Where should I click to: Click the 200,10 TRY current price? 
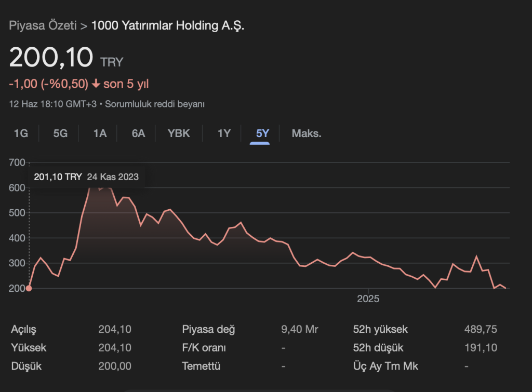[51, 58]
